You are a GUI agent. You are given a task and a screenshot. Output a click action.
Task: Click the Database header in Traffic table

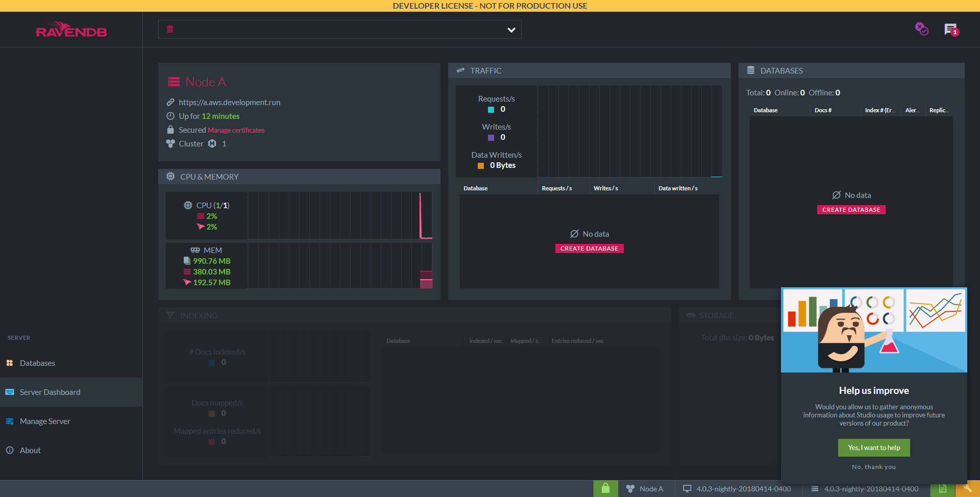[x=475, y=188]
